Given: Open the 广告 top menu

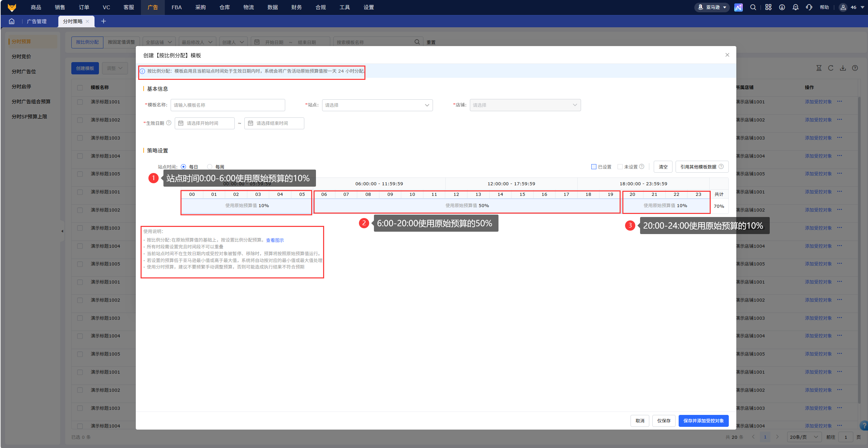Looking at the screenshot, I should 153,7.
